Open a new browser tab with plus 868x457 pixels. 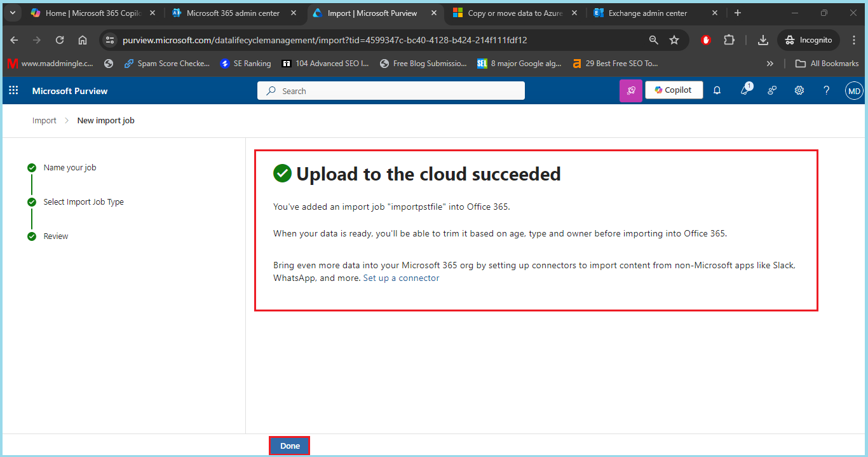click(x=738, y=13)
